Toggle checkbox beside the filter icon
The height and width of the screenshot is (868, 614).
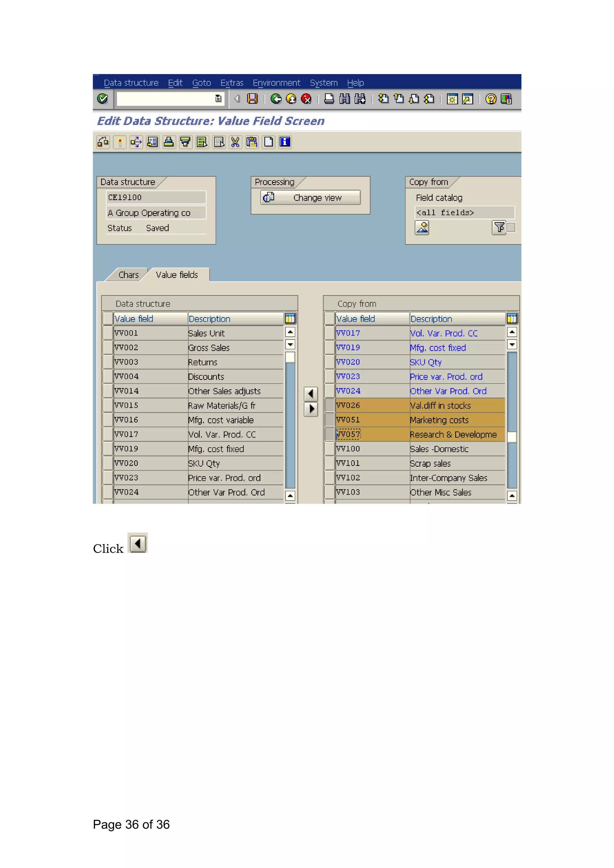[511, 227]
